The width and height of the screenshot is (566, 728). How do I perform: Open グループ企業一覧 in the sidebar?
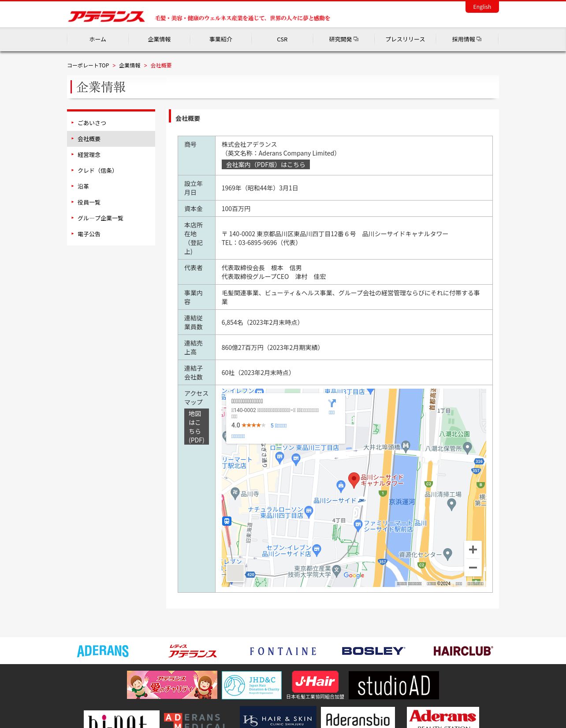(x=111, y=218)
